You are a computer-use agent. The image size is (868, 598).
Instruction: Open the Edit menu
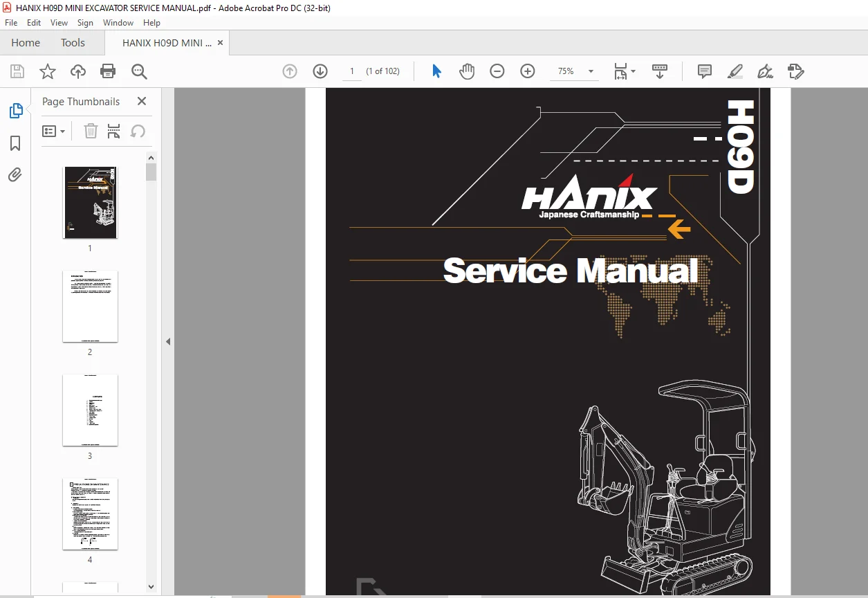34,23
